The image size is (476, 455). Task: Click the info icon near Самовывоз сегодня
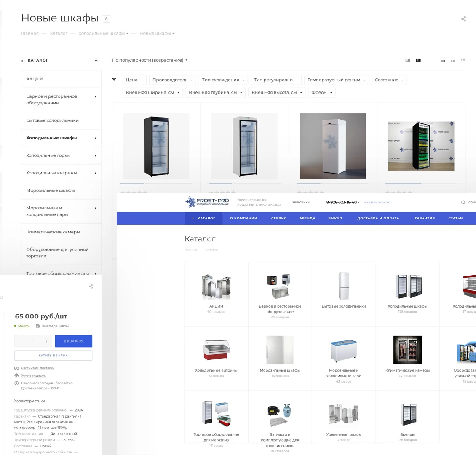(16, 383)
